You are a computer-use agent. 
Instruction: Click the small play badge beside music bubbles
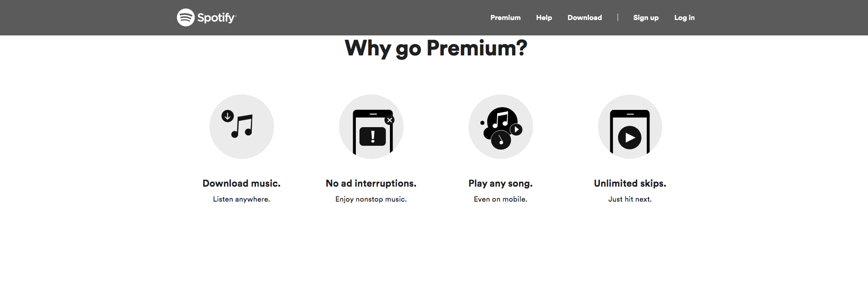coord(516,129)
